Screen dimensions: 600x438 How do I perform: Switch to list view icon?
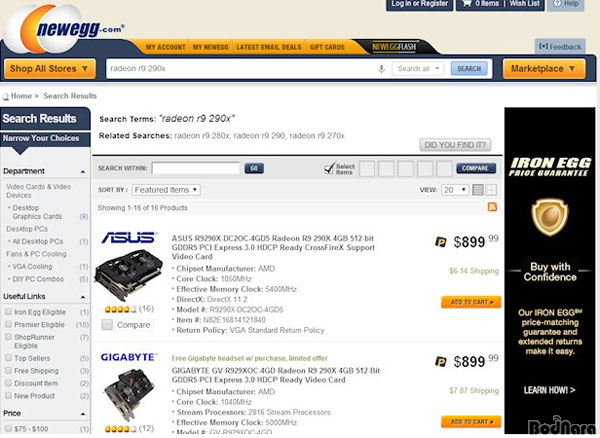478,190
